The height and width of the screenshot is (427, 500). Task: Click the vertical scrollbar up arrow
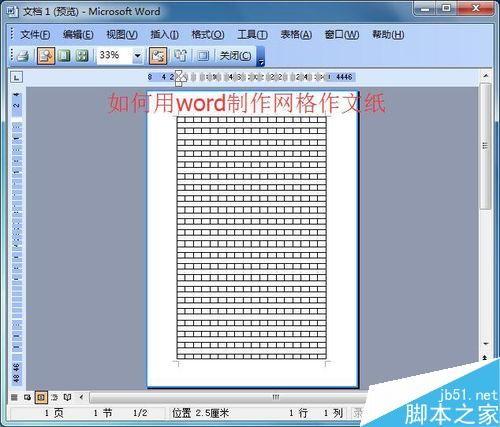pos(486,77)
